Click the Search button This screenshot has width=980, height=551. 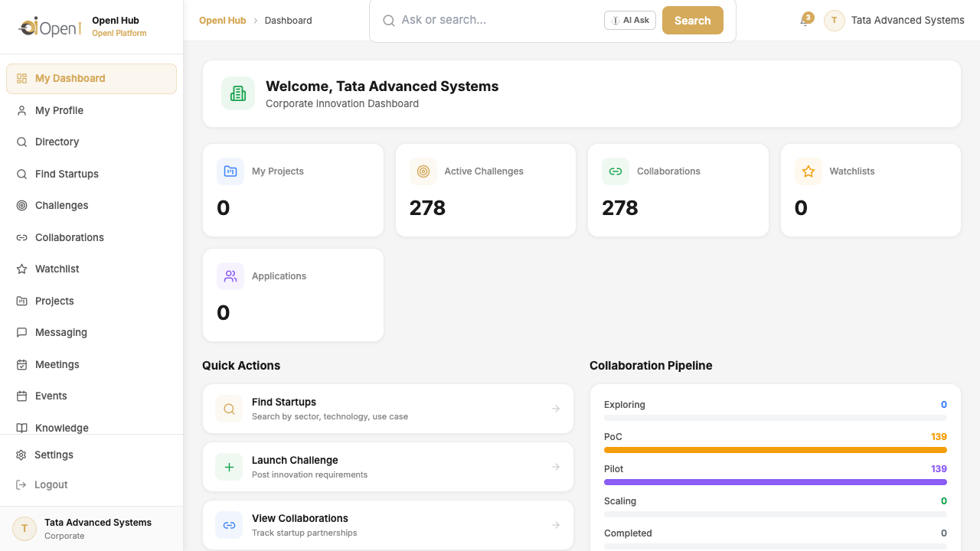693,21
